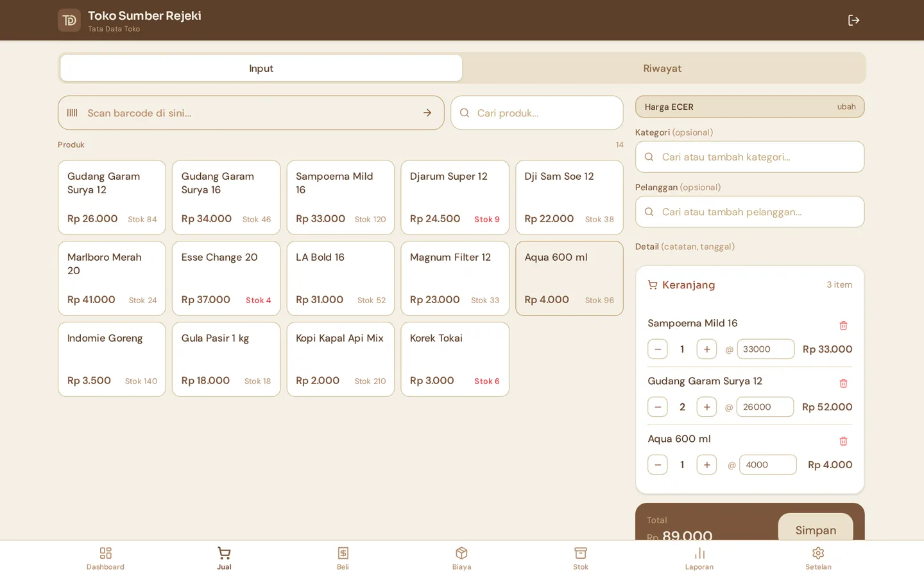Click the Toko Sumber Rejeki logo icon

point(69,21)
